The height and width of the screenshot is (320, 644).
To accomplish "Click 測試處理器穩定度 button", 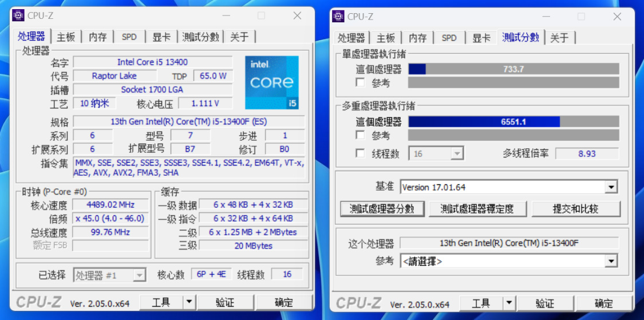I will click(x=477, y=209).
